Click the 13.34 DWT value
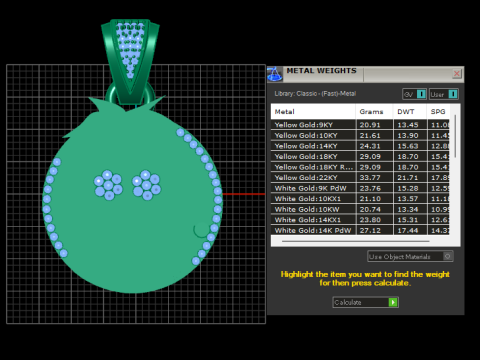Screen dimensions: 480x360 (408, 209)
